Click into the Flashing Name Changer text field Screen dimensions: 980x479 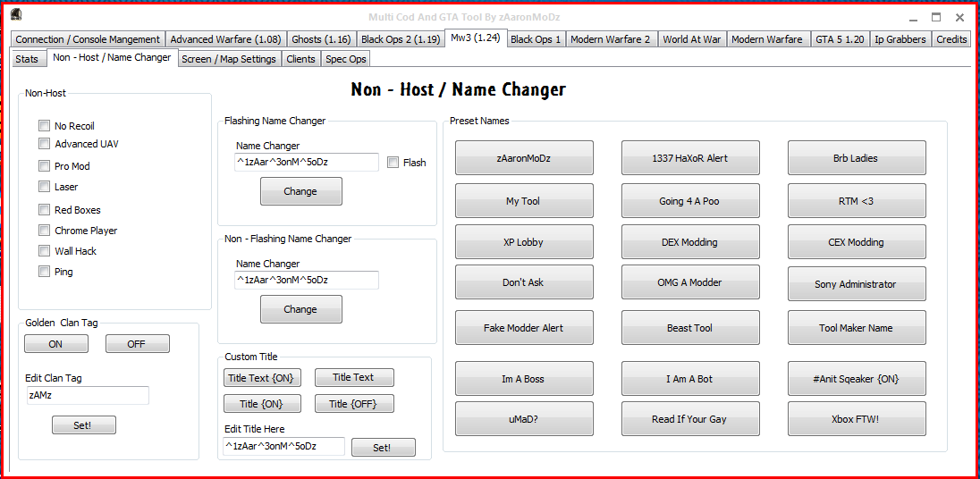coord(307,163)
